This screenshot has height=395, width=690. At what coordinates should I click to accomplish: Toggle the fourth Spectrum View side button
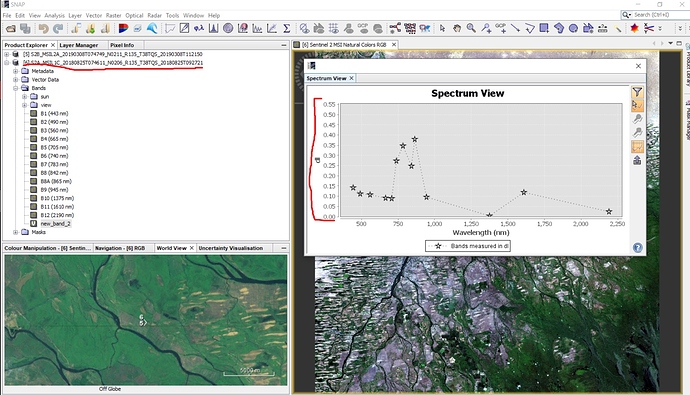tap(637, 133)
